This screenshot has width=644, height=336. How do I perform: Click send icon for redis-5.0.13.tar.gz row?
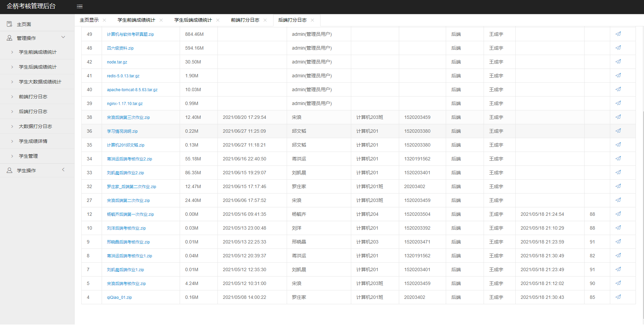tap(618, 75)
